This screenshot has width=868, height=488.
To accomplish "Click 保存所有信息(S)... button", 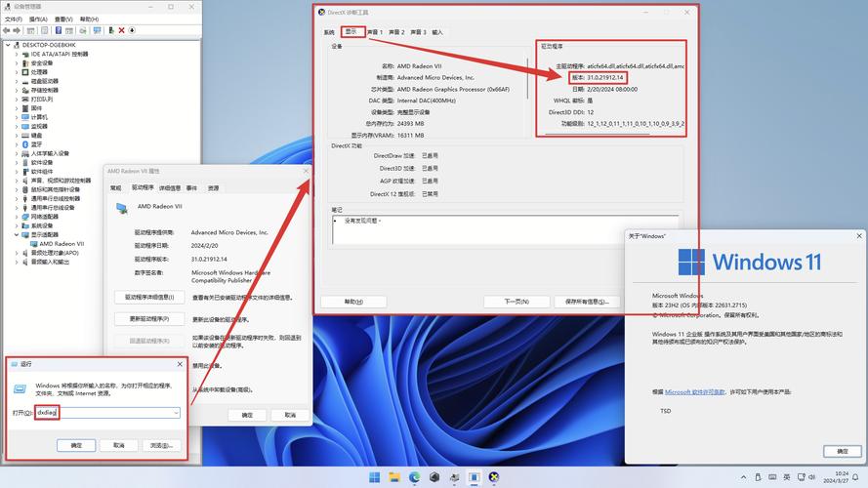I will 587,302.
